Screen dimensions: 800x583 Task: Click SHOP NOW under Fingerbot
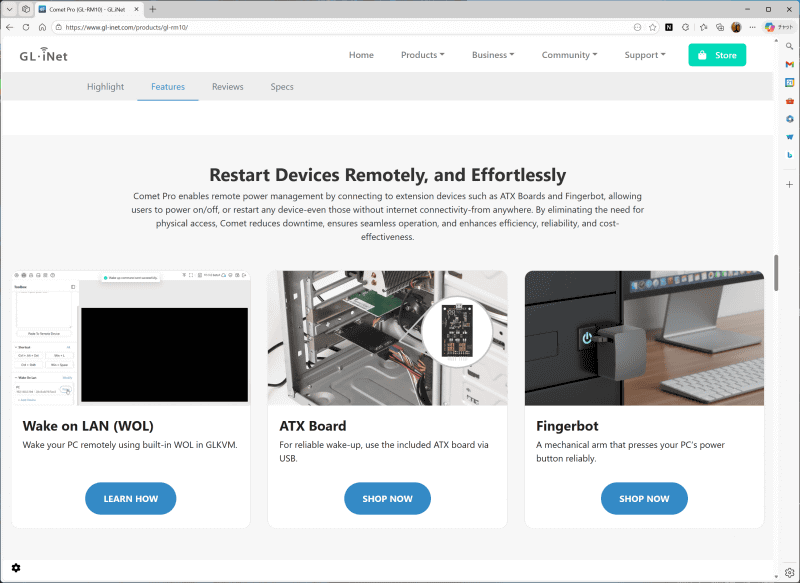[x=644, y=498]
